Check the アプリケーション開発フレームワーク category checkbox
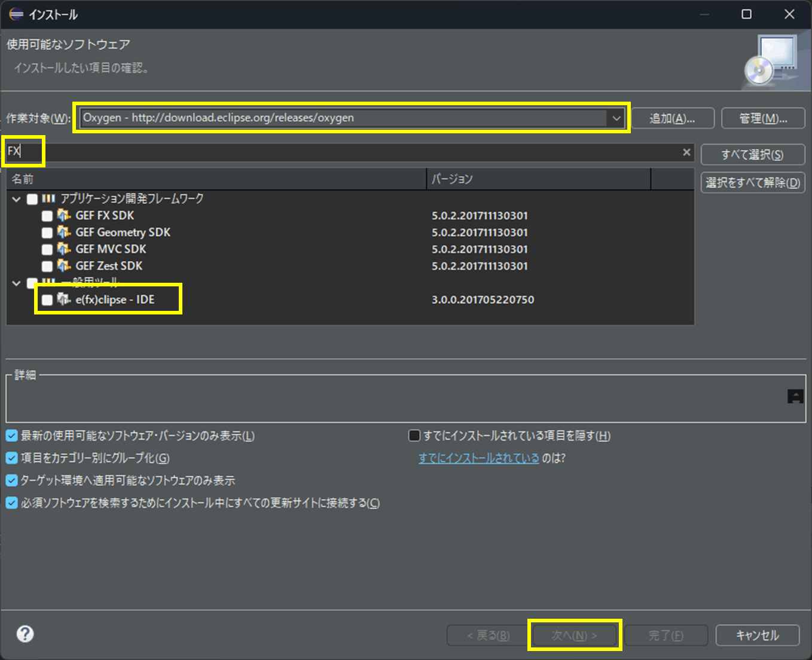 [32, 199]
